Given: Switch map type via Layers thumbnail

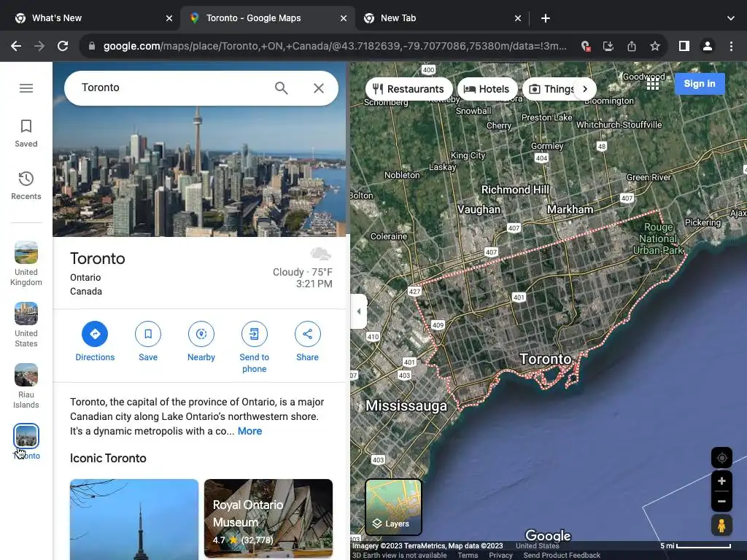Looking at the screenshot, I should (x=393, y=507).
